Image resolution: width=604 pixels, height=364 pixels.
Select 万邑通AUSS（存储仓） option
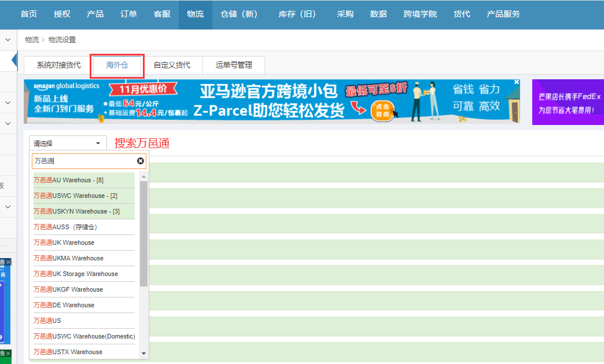pos(84,227)
